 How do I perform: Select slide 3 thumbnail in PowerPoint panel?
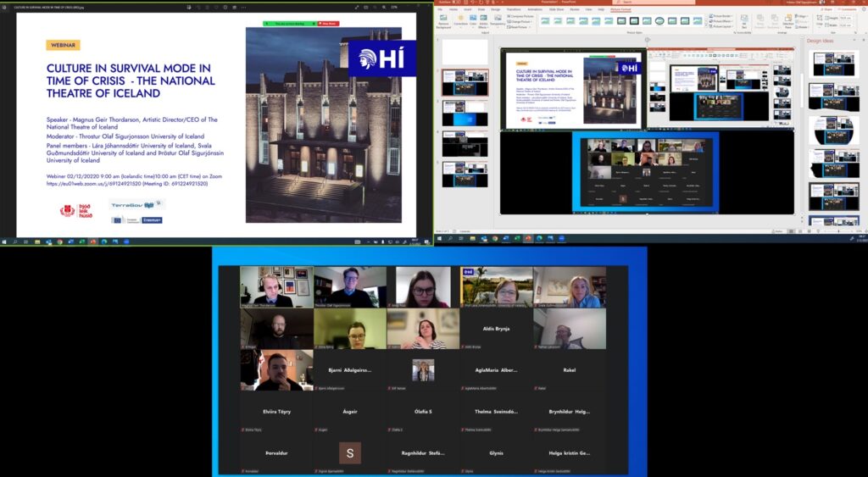tap(465, 113)
